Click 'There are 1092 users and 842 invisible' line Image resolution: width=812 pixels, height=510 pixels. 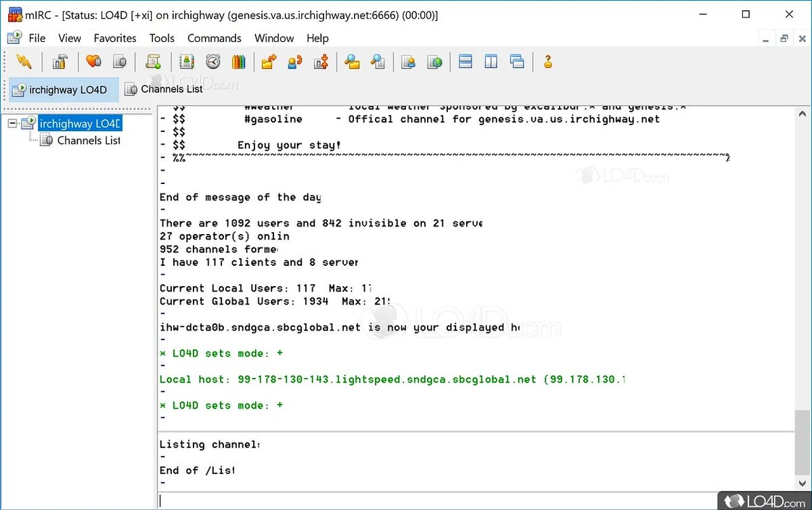(320, 223)
